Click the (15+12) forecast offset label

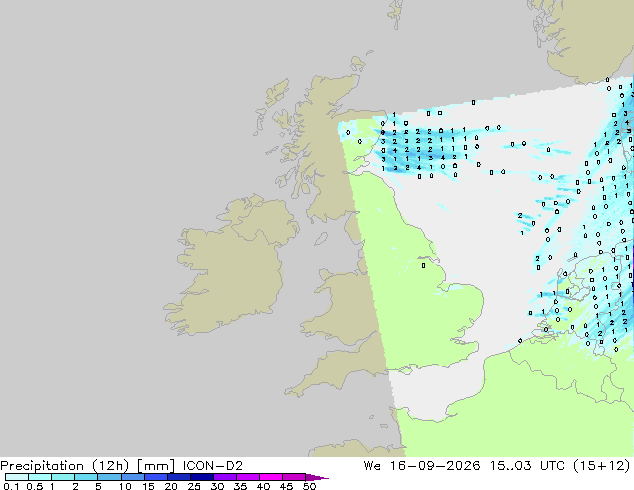(601, 466)
